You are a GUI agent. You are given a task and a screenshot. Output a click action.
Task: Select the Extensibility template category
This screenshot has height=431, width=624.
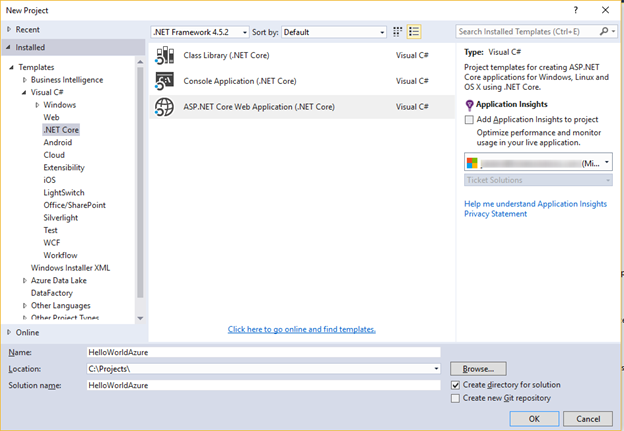point(64,168)
